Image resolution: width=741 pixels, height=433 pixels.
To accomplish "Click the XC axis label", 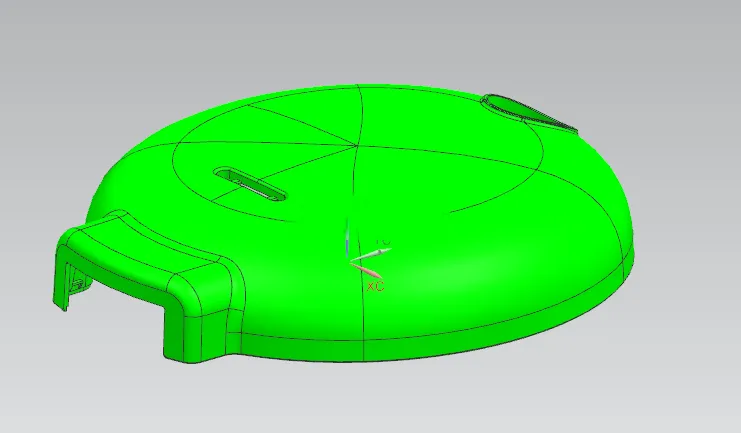I will pos(375,286).
